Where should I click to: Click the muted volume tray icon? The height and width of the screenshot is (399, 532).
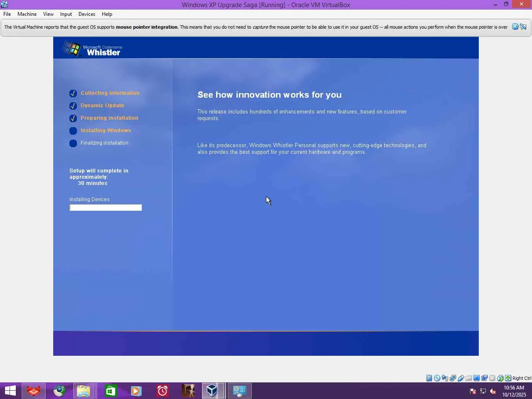493,391
